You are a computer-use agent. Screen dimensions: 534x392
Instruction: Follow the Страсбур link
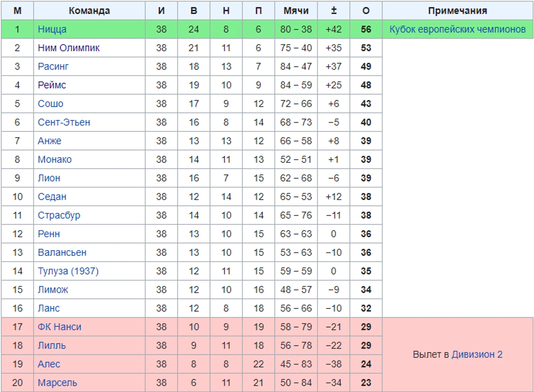point(59,215)
